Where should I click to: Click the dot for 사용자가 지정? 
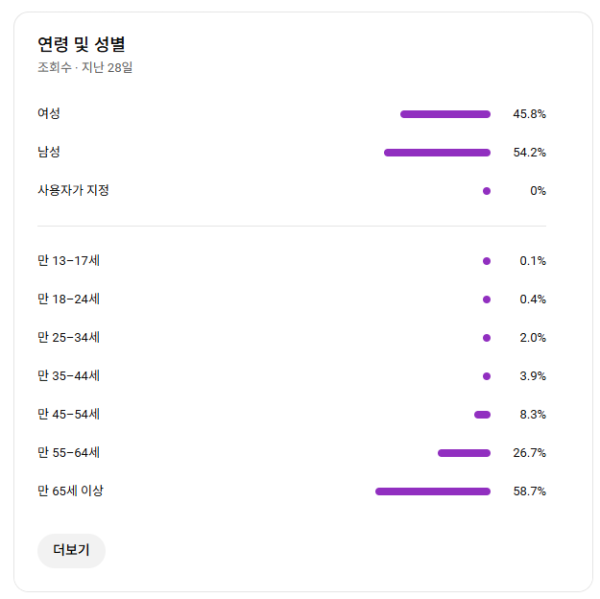pyautogui.click(x=486, y=190)
